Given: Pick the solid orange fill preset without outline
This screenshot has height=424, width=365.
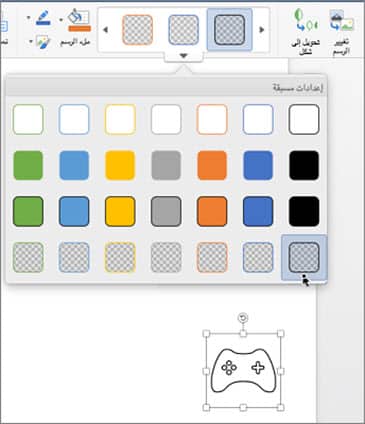Looking at the screenshot, I should [212, 165].
